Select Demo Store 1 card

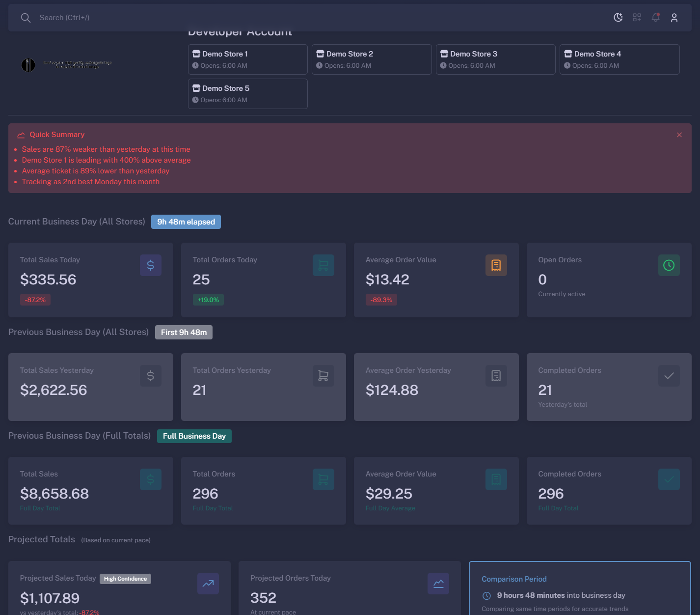(x=247, y=59)
